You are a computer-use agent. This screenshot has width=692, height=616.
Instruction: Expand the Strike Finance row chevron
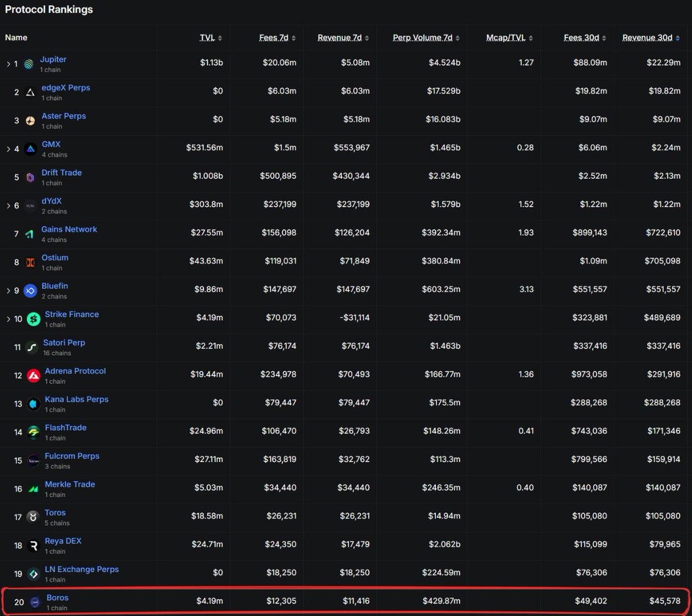(x=8, y=319)
